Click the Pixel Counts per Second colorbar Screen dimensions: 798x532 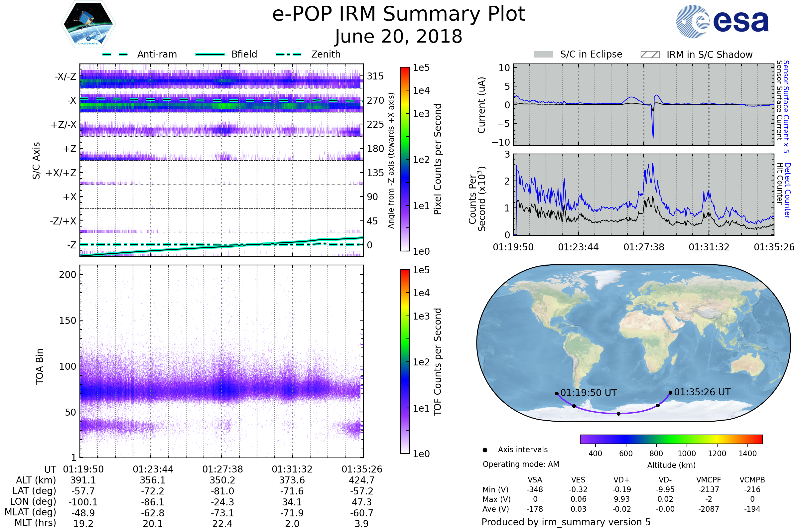405,160
